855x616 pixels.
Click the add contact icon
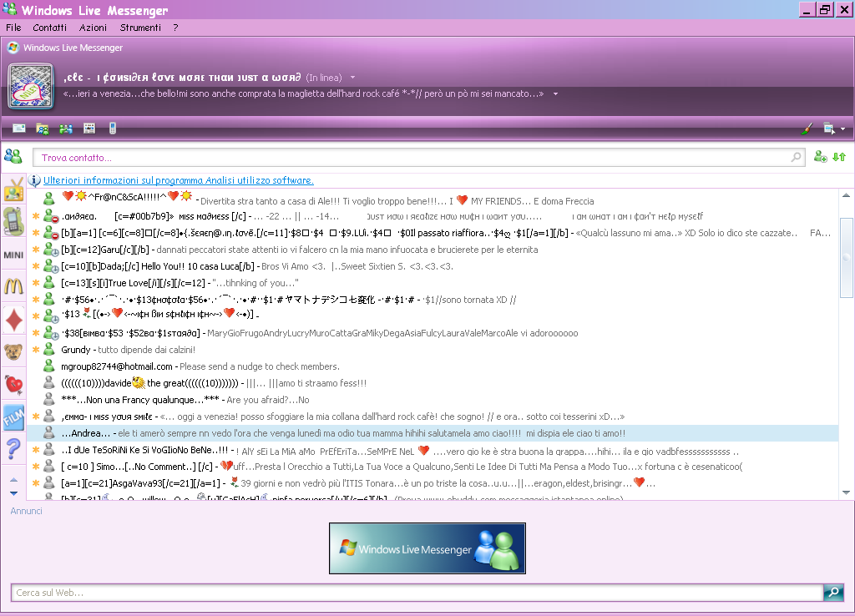pos(820,157)
